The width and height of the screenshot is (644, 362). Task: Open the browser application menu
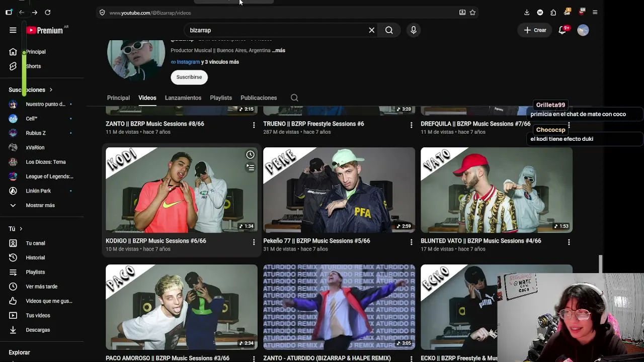pos(595,12)
